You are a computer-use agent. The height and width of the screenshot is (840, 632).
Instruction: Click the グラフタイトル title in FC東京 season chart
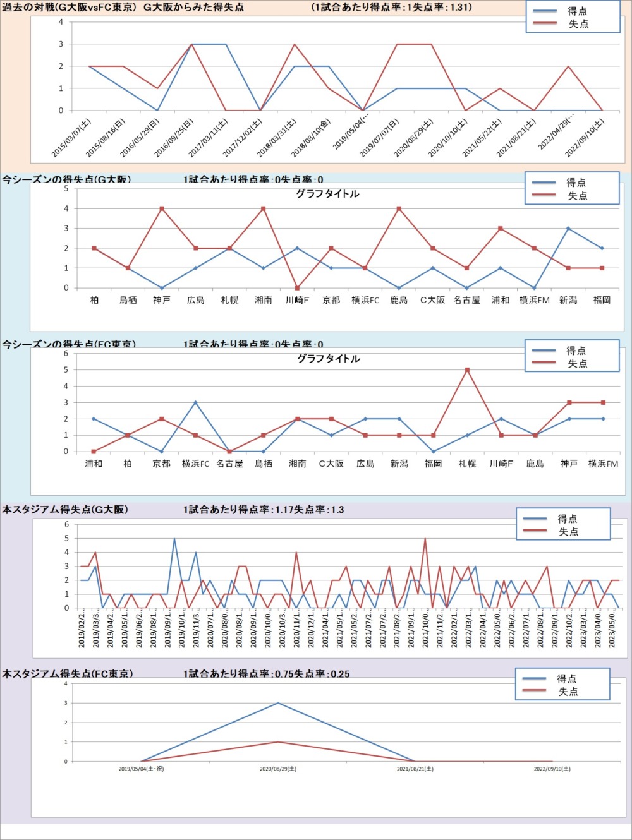329,359
